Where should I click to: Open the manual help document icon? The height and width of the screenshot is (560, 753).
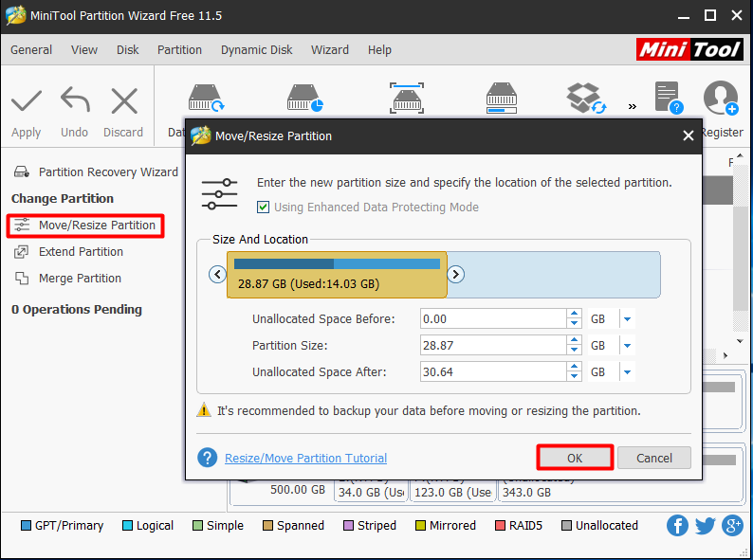pyautogui.click(x=669, y=98)
